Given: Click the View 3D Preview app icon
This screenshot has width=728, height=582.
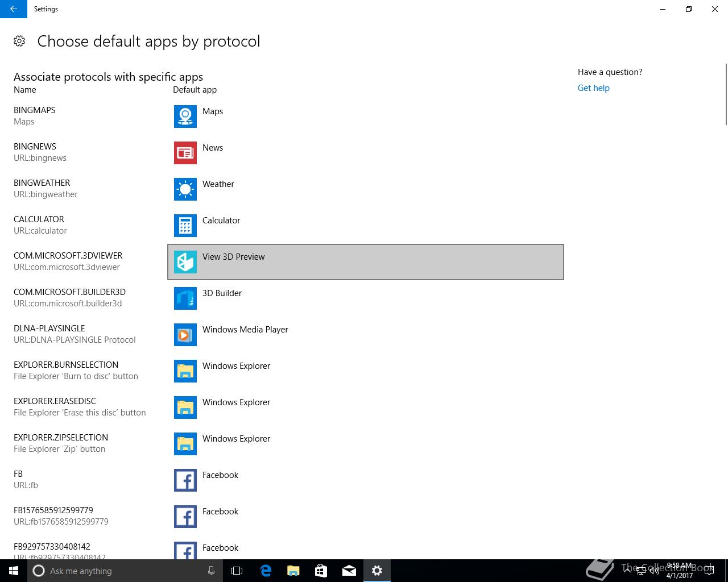Looking at the screenshot, I should (185, 262).
